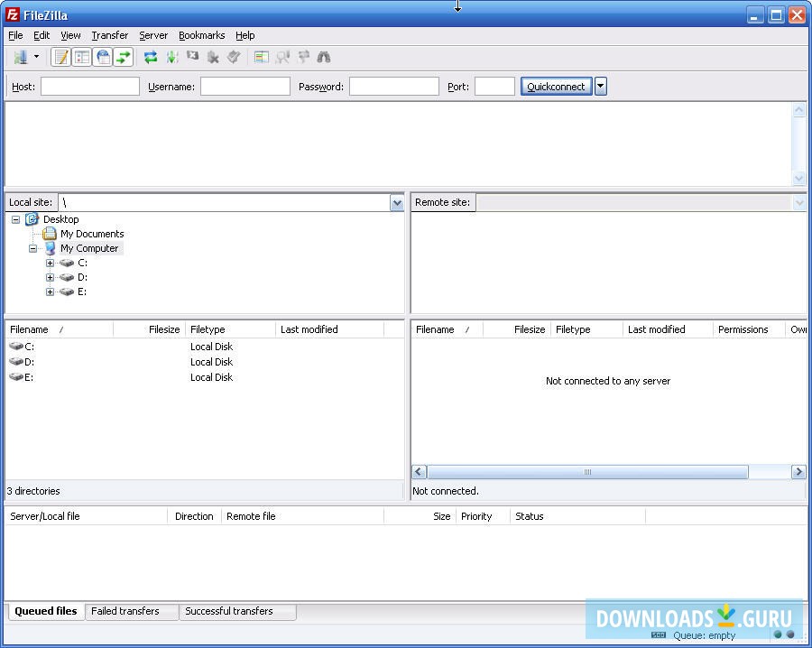This screenshot has height=648, width=812.
Task: Toggle the message log display
Action: 61,57
